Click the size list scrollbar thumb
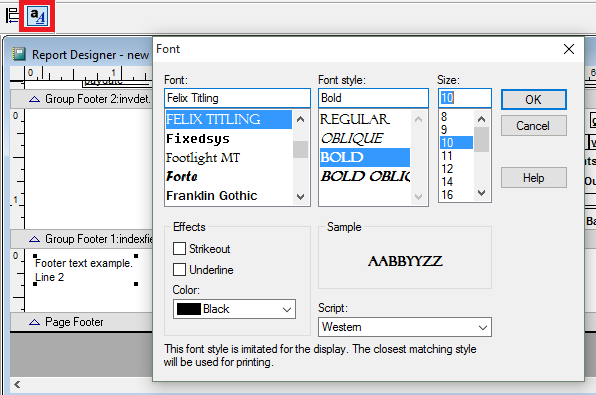This screenshot has width=596, height=395. pos(482,140)
